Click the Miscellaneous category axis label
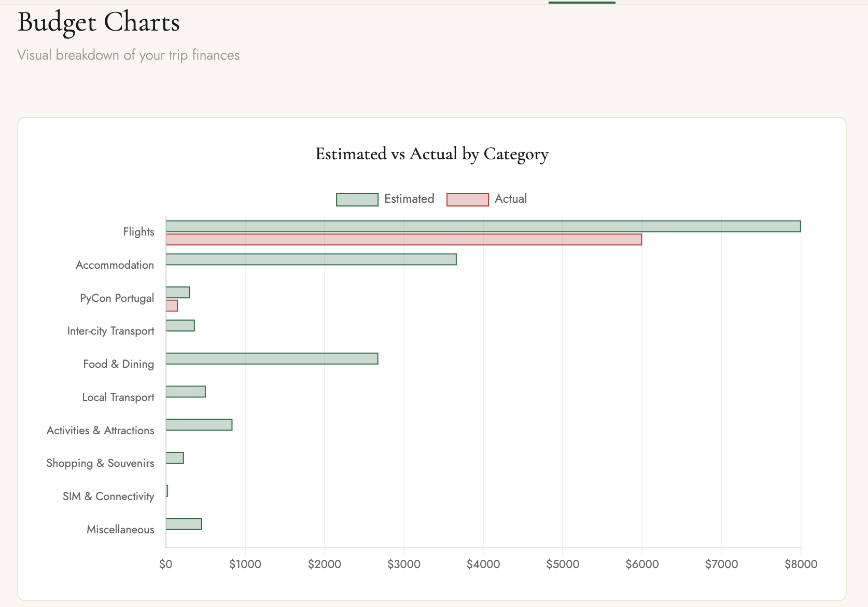 click(120, 530)
